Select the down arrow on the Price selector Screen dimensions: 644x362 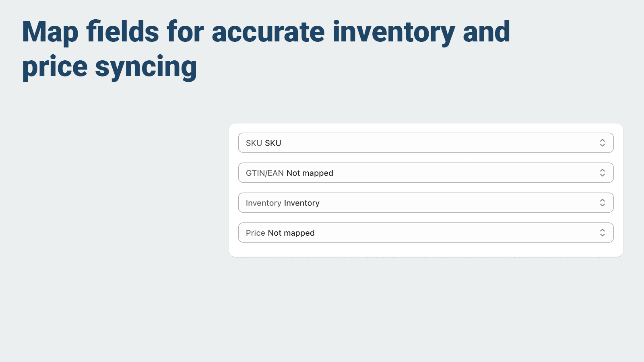click(x=603, y=234)
